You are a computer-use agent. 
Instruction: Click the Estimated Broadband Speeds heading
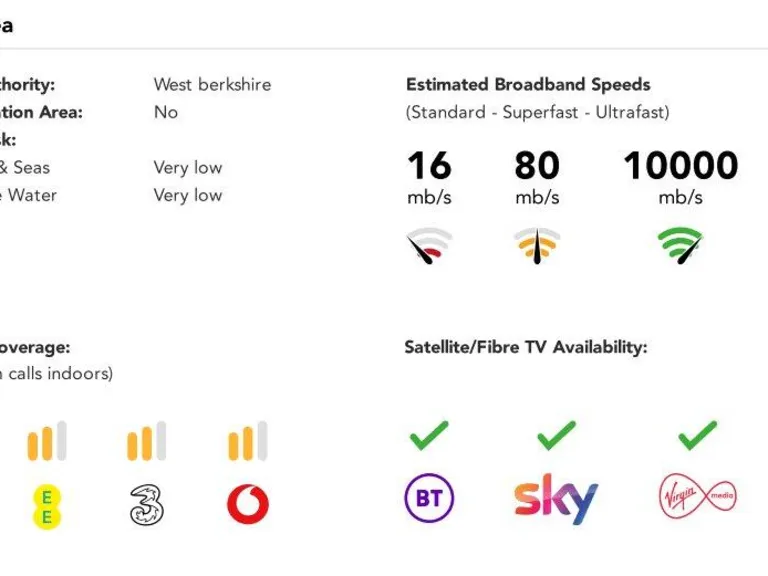(x=528, y=85)
